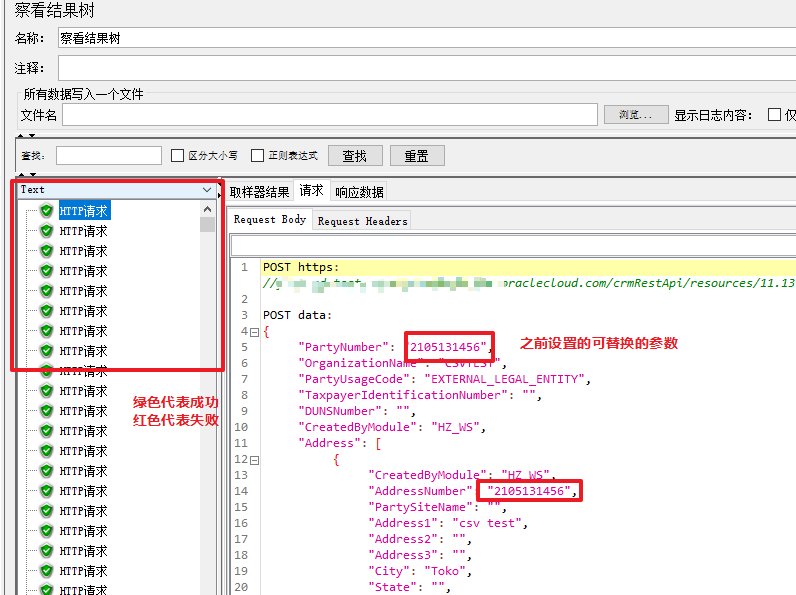Collapse the Address block at line 12
The width and height of the screenshot is (796, 595).
click(255, 460)
